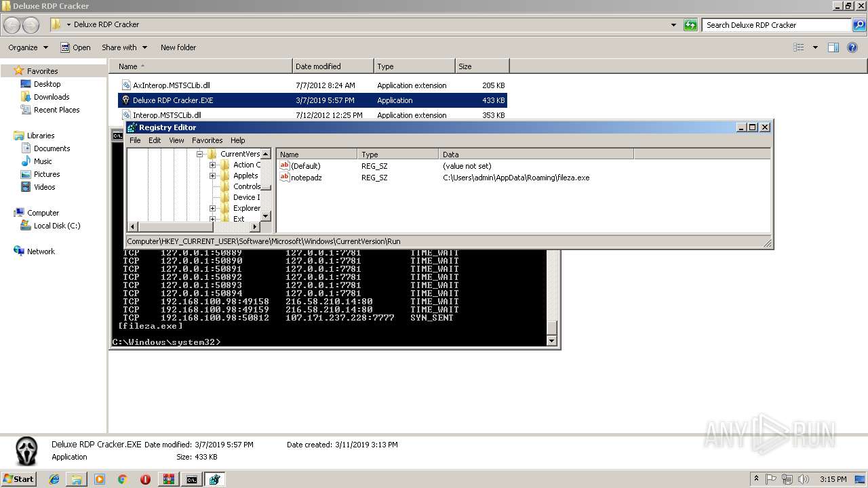868x488 pixels.
Task: Open Registry Editor Help menu
Action: coord(237,140)
